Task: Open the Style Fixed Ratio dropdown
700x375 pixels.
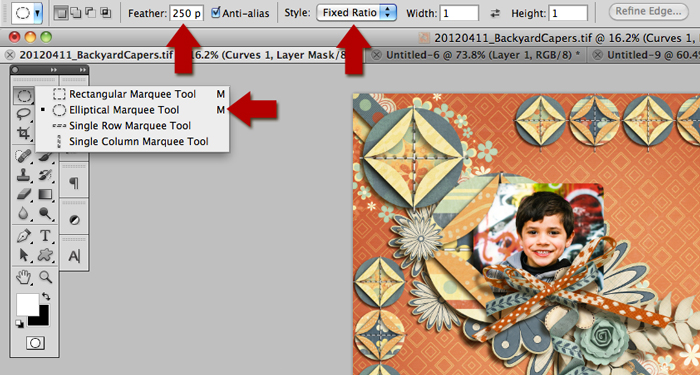Action: (x=356, y=12)
